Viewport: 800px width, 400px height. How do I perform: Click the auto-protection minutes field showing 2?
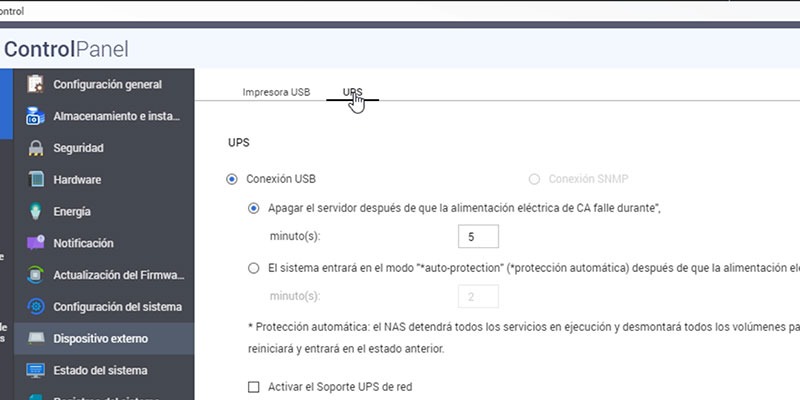478,296
